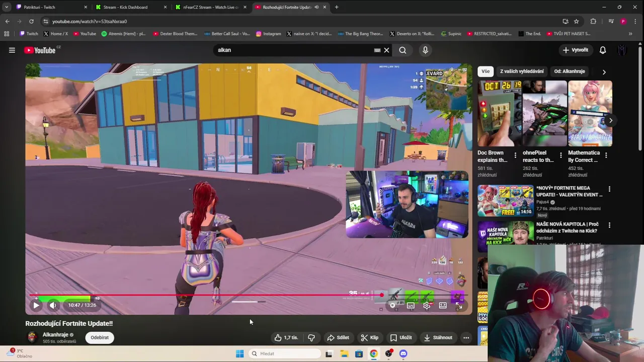
Task: Select the Vše filter chip
Action: point(485,71)
